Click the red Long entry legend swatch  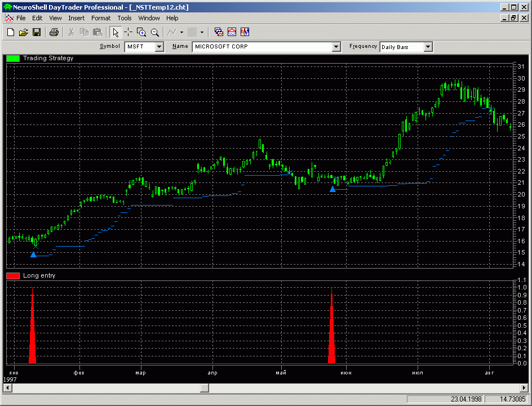[13, 276]
